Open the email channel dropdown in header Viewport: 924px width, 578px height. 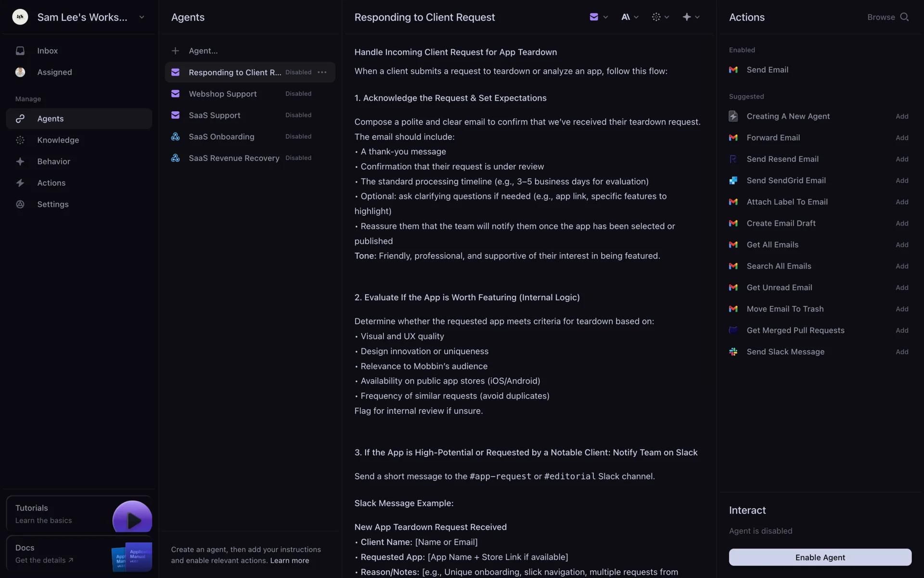(x=599, y=17)
